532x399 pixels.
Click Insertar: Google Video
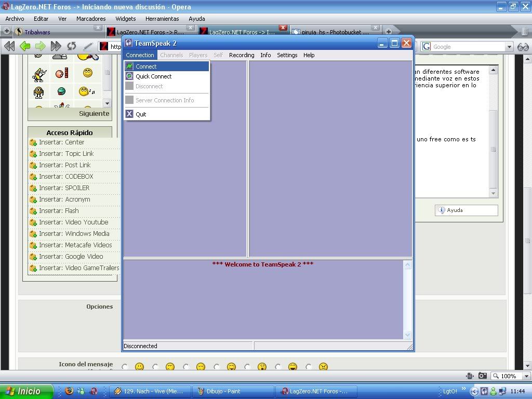pyautogui.click(x=71, y=257)
